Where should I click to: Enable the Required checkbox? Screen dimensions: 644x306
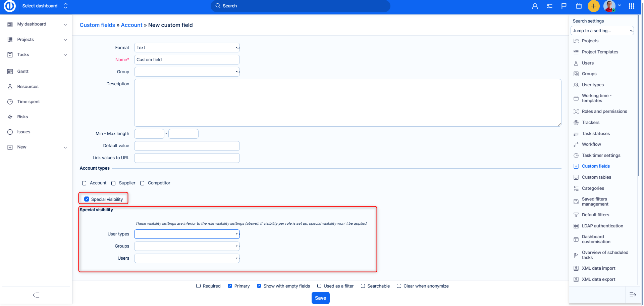(x=199, y=286)
